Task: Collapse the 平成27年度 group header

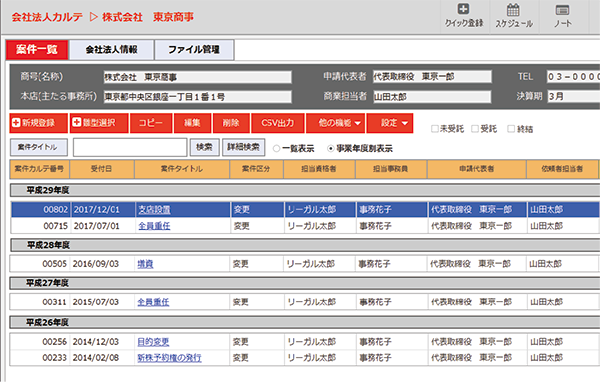Action: point(305,283)
